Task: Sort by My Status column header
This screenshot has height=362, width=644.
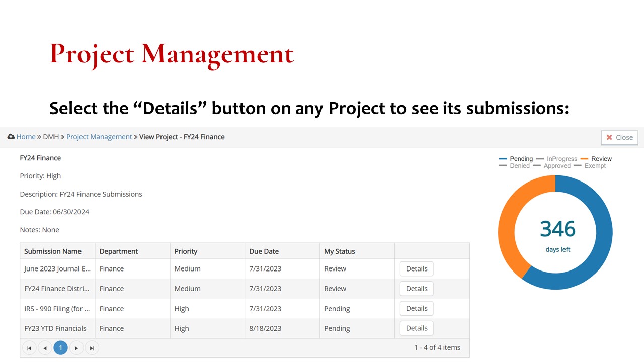Action: point(340,251)
